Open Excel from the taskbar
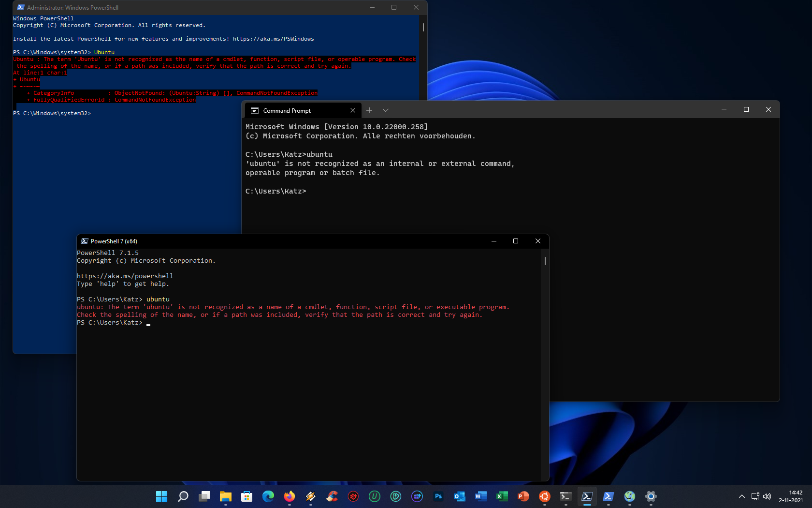 [502, 496]
